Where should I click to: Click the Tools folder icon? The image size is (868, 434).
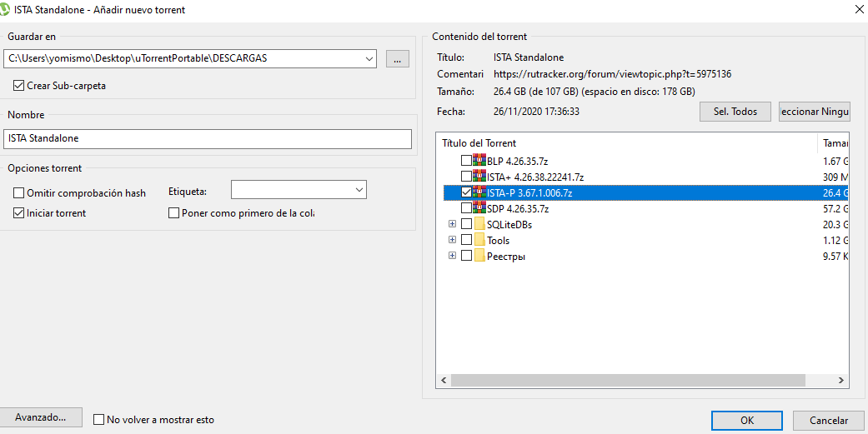tap(479, 241)
